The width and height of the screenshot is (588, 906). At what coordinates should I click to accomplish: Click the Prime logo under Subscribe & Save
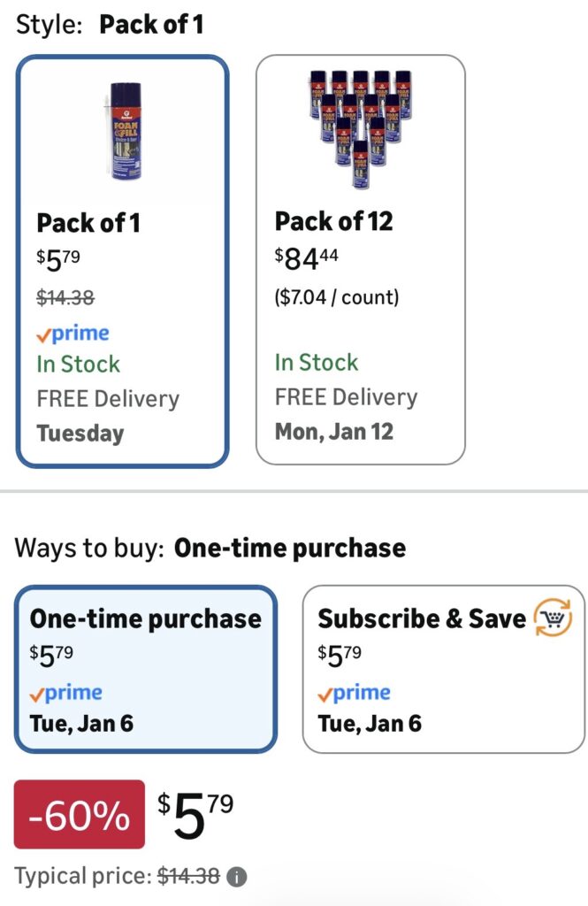click(354, 693)
